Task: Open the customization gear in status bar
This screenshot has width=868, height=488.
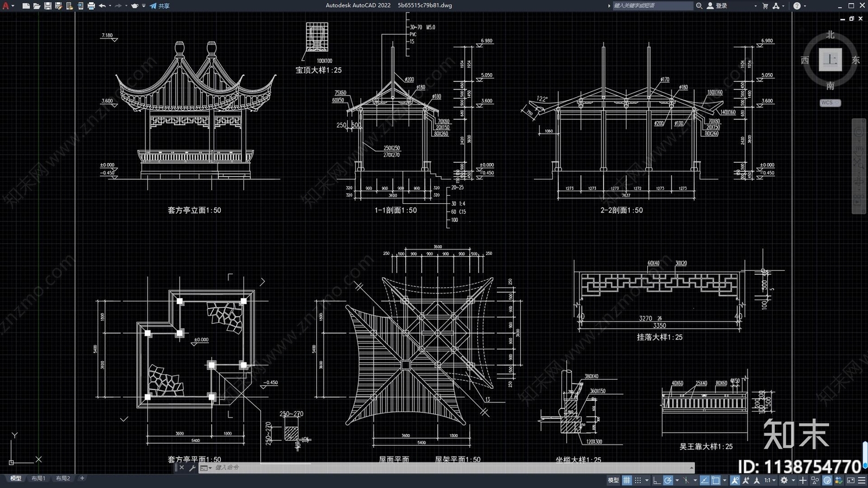Action: pos(784,480)
